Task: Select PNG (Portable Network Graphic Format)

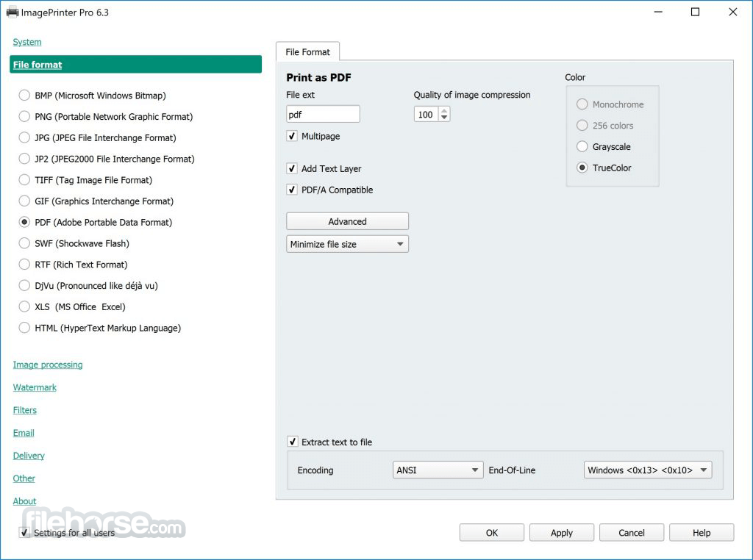Action: (x=24, y=117)
